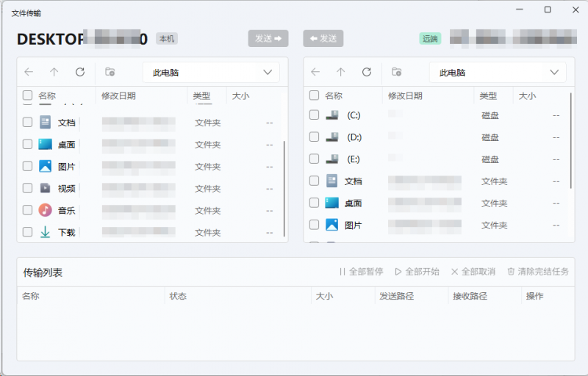Image resolution: width=588 pixels, height=376 pixels.
Task: Check the remote (E:) row checkbox
Action: coord(314,159)
